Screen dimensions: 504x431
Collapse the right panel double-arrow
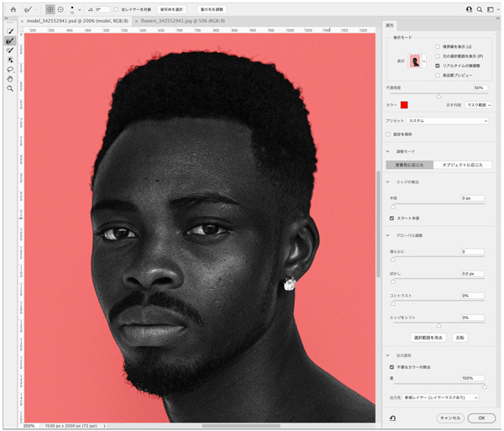498,18
